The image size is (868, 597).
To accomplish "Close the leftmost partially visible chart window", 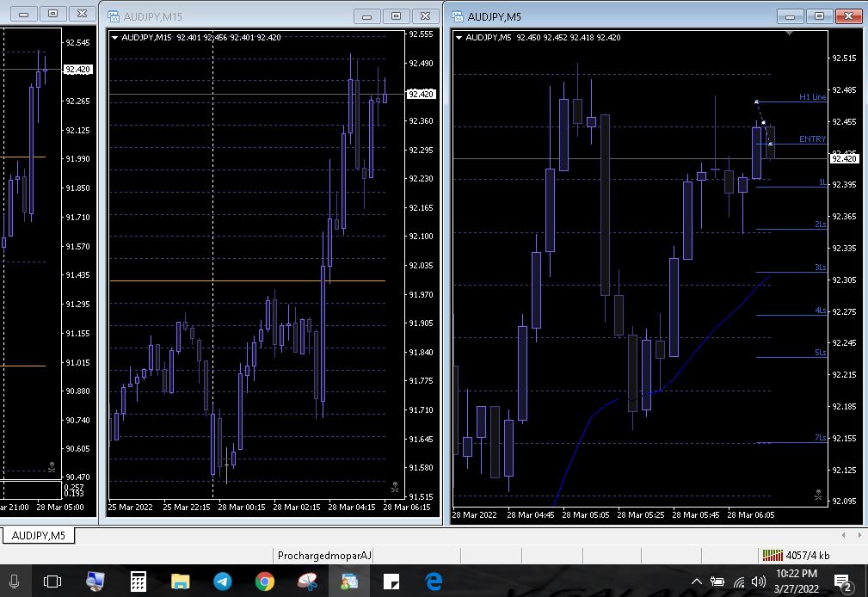I will pos(82,14).
